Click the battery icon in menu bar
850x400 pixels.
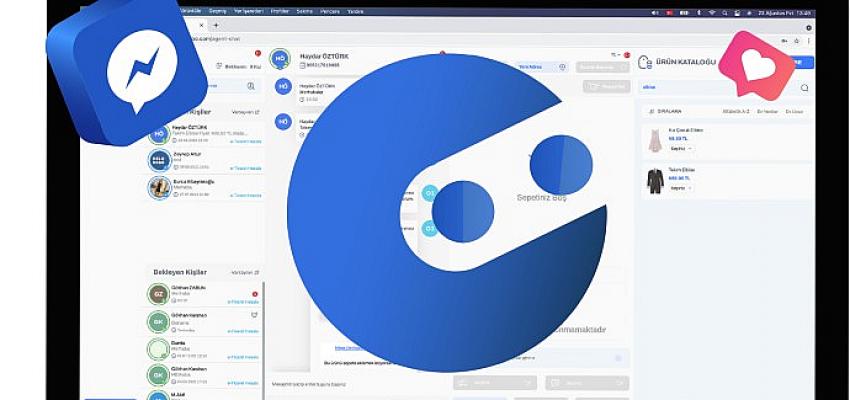[x=684, y=12]
